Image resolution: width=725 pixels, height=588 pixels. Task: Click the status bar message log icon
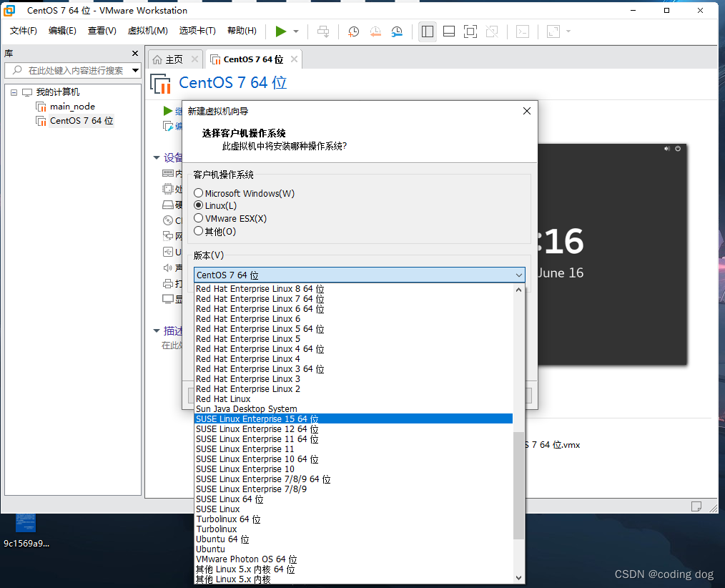[x=696, y=506]
